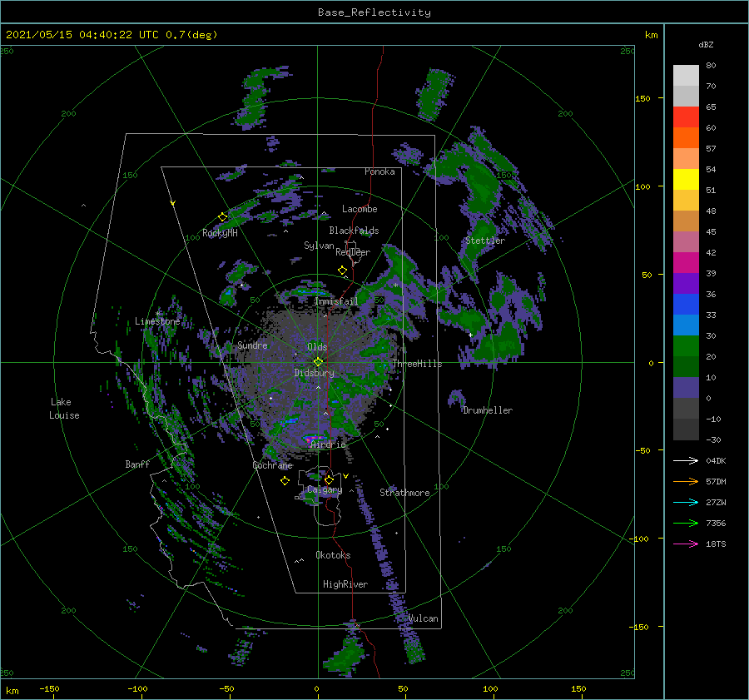Click the cyan 27ZW arrow icon

(x=686, y=503)
